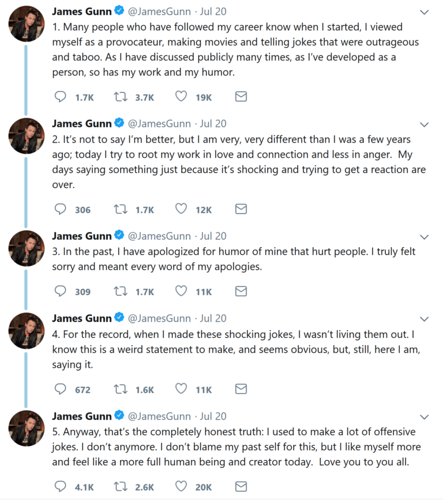Viewport: 443px width, 504px height.
Task: Like the tweet with 19K likes
Action: (181, 97)
